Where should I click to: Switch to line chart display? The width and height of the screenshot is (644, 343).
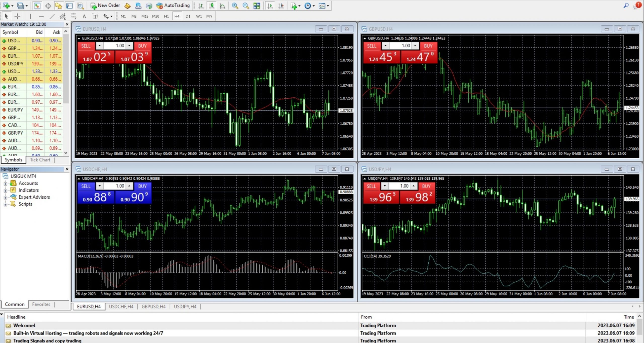coord(222,6)
